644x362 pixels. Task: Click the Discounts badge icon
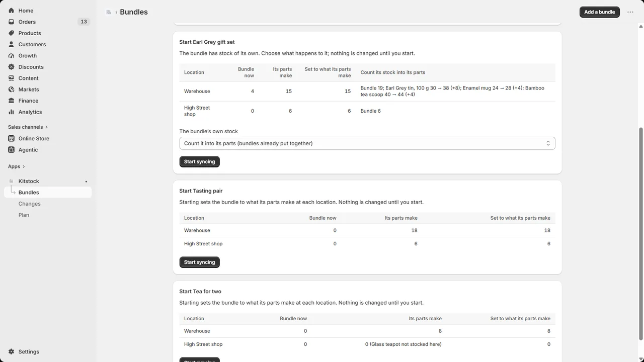(11, 67)
